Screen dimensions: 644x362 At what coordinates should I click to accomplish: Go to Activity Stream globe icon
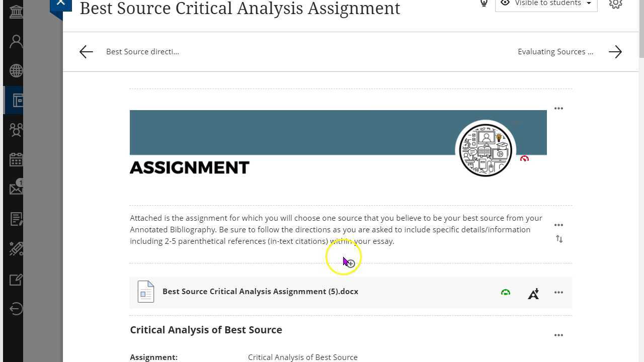[x=16, y=70]
